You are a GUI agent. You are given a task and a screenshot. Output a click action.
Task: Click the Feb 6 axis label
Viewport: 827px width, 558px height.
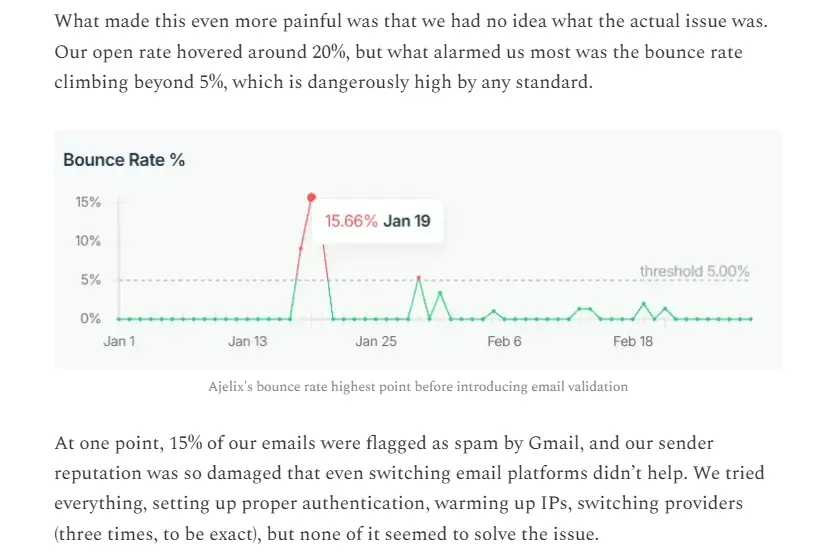coord(504,342)
